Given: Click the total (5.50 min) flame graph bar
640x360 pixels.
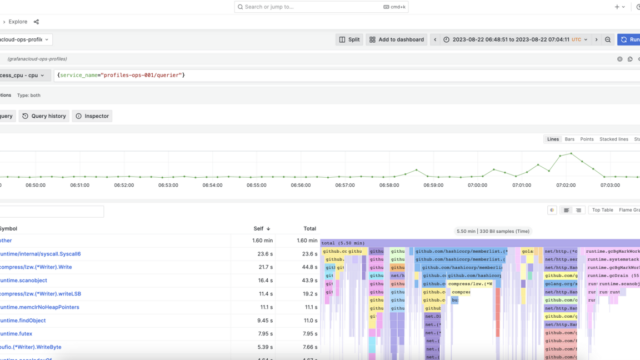Looking at the screenshot, I should pyautogui.click(x=480, y=243).
